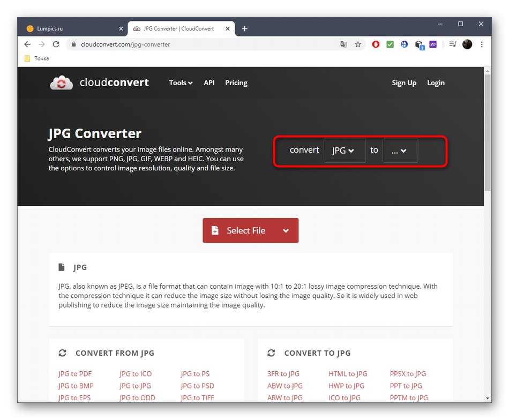Open 3FR to JPG link
Screen dimensions: 509x420
click(283, 374)
